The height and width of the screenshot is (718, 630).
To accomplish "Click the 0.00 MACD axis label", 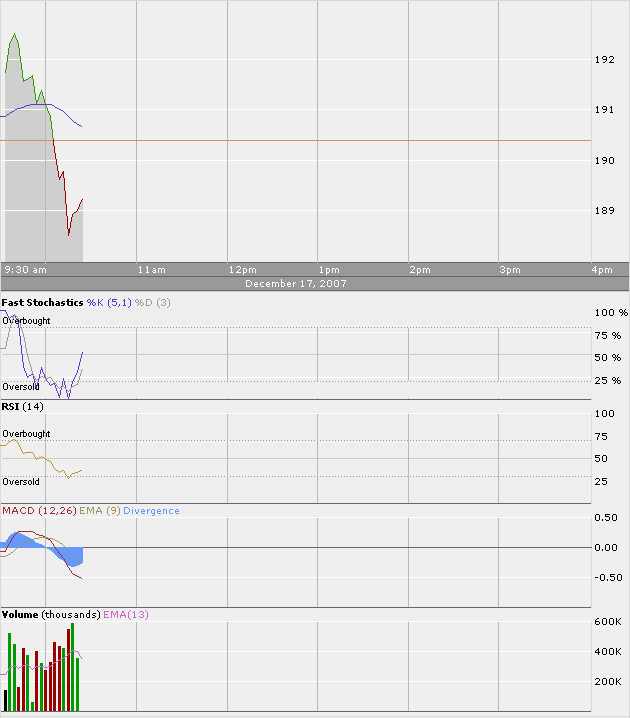I will [606, 548].
